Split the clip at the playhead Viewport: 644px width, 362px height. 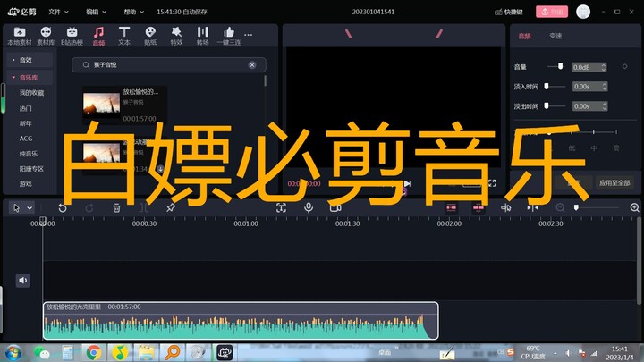pos(144,208)
